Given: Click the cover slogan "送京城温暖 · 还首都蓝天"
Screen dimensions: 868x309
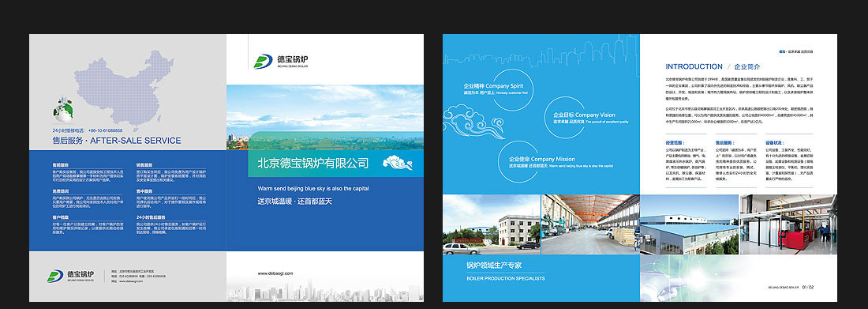Looking at the screenshot, I should coord(294,202).
